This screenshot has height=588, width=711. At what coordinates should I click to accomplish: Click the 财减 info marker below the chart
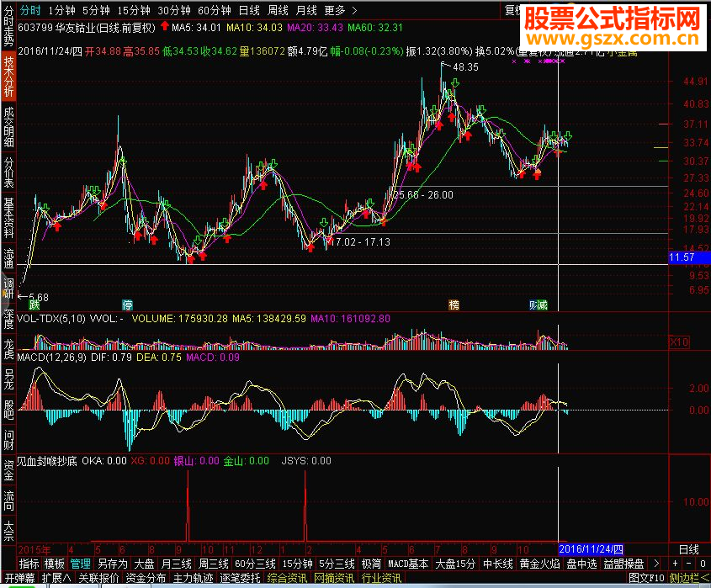(539, 305)
